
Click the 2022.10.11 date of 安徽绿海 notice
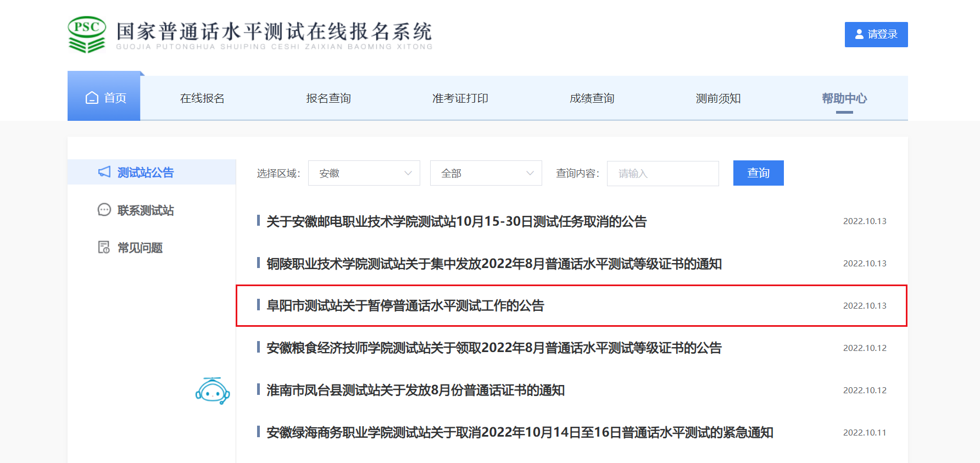[x=865, y=432]
